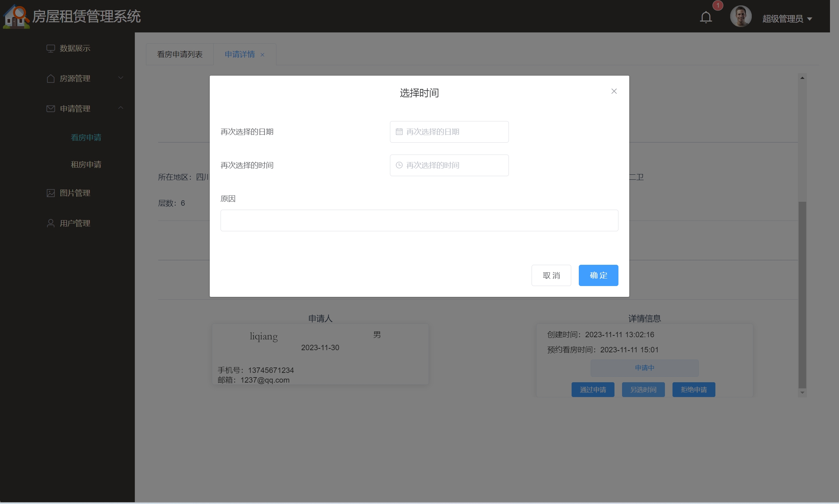Select 租房申请 in the sidebar
Viewport: 839px width, 504px height.
click(86, 165)
